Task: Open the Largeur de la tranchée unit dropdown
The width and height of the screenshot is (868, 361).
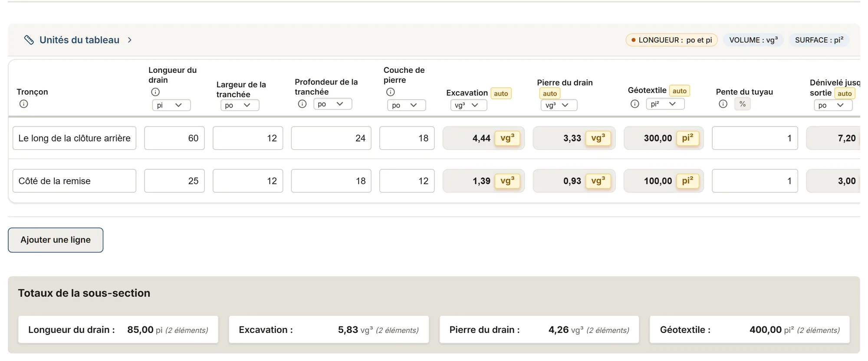Action: [x=240, y=105]
